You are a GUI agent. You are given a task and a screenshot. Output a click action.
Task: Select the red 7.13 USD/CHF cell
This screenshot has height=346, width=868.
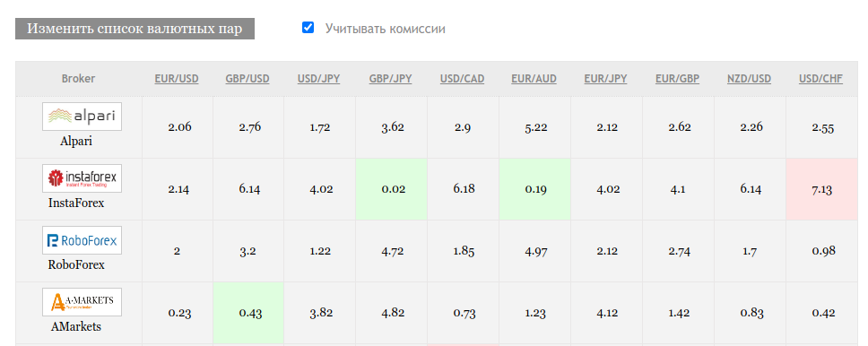pos(821,189)
